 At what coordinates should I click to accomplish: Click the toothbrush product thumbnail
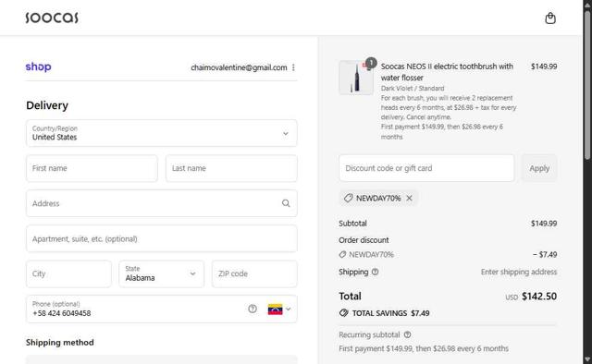click(x=356, y=78)
